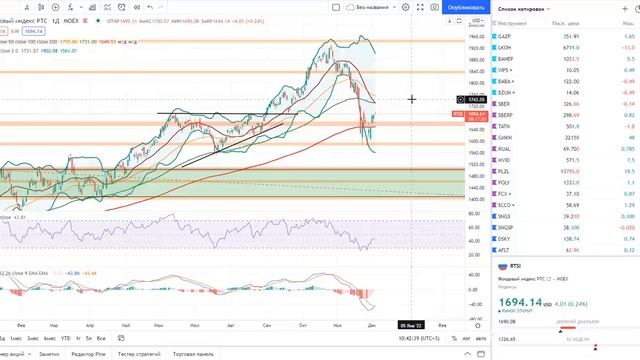The width and height of the screenshot is (640, 360).
Task: Open the Тестер стратегий tab
Action: click(x=139, y=354)
